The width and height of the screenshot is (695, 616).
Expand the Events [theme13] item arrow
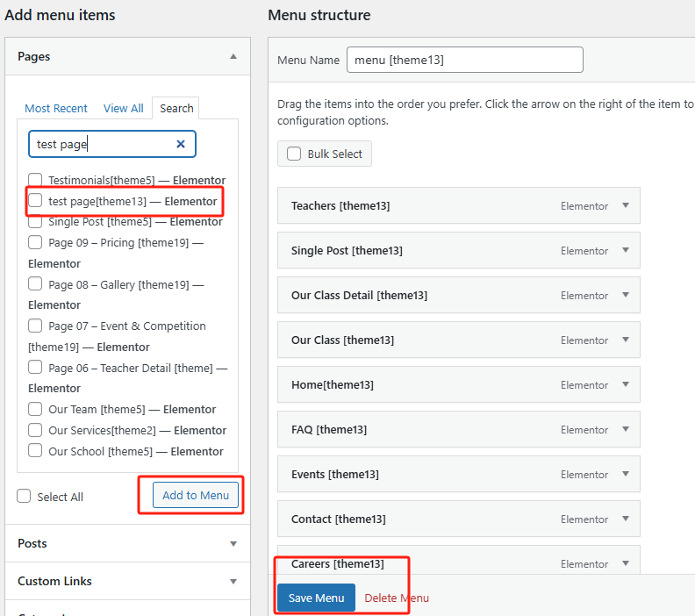(x=626, y=474)
